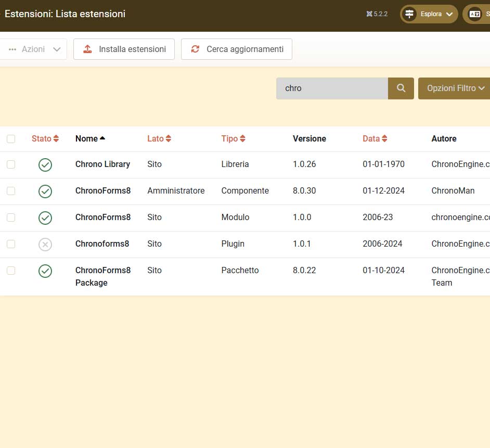Select the Chrono Library row checkbox
Image resolution: width=490 pixels, height=448 pixels.
pyautogui.click(x=11, y=164)
